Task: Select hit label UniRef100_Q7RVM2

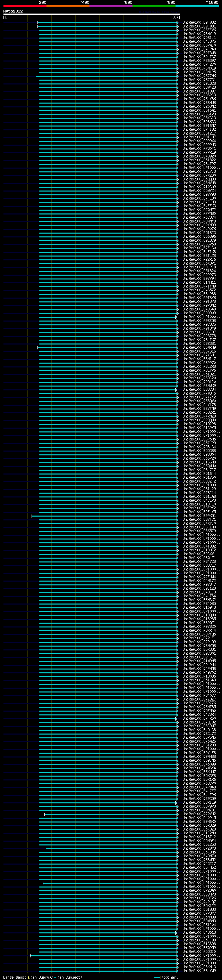Action: [x=199, y=814]
